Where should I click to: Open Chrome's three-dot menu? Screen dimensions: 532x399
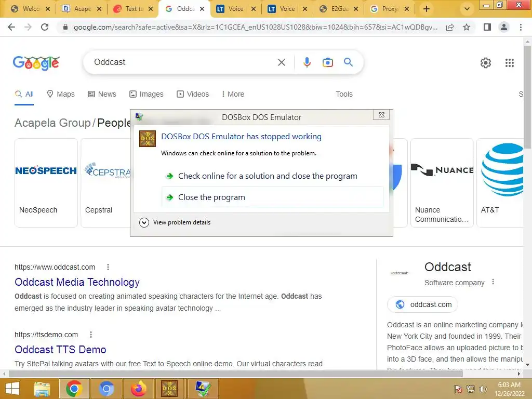pos(521,27)
